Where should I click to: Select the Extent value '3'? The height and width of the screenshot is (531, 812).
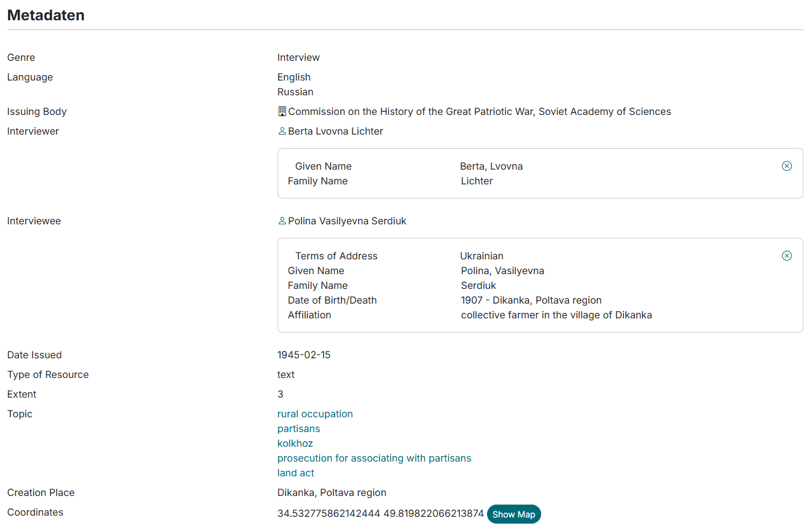281,394
